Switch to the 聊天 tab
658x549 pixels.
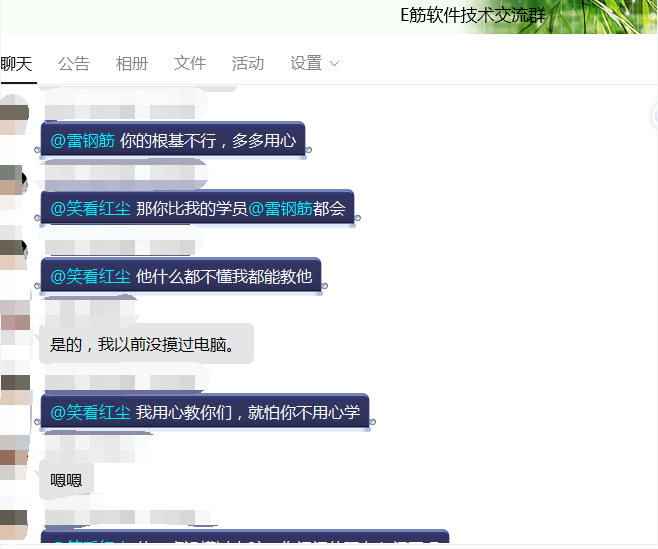[16, 64]
